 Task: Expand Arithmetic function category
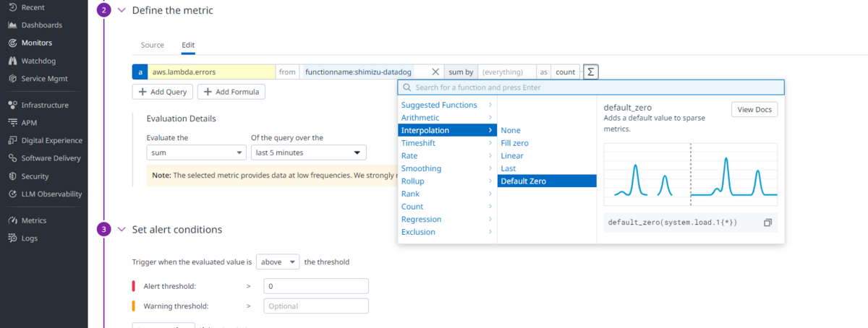pos(447,118)
